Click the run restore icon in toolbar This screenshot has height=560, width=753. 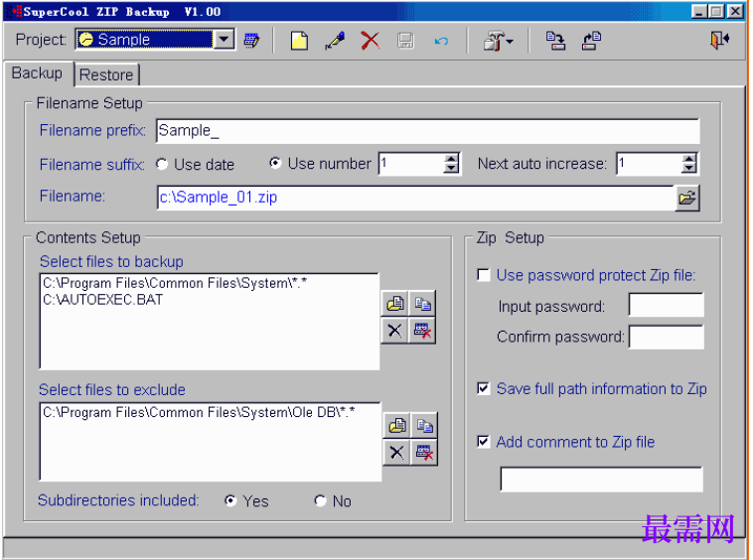[592, 41]
